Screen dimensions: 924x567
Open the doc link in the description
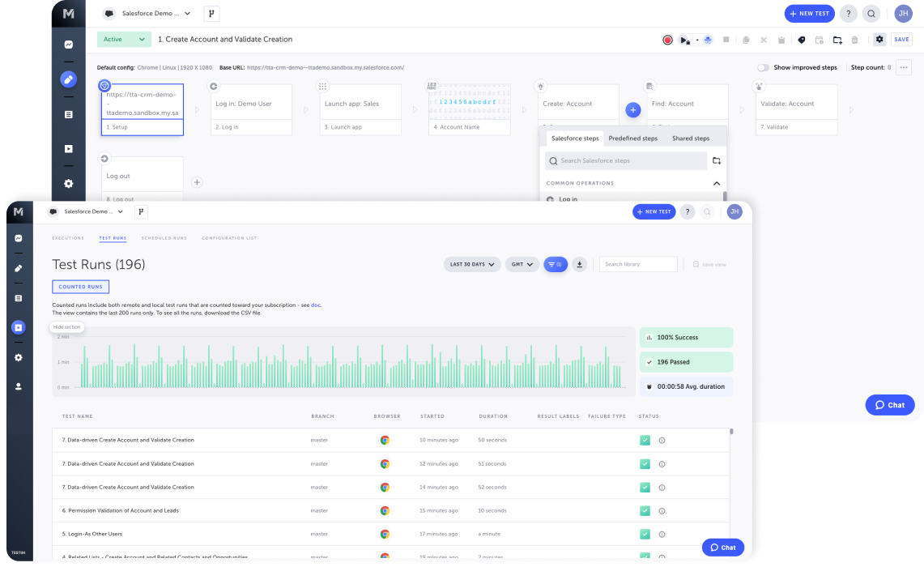point(316,305)
